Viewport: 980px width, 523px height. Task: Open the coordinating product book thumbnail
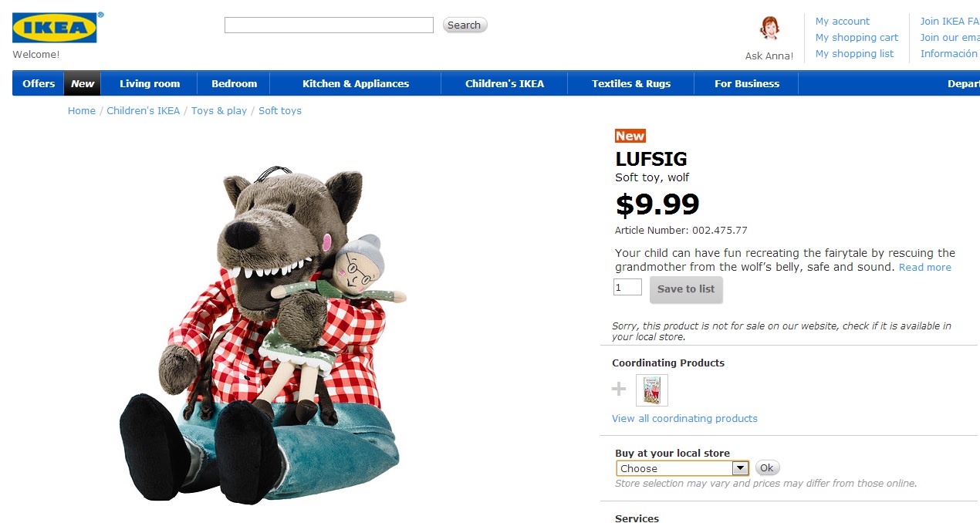coord(651,390)
